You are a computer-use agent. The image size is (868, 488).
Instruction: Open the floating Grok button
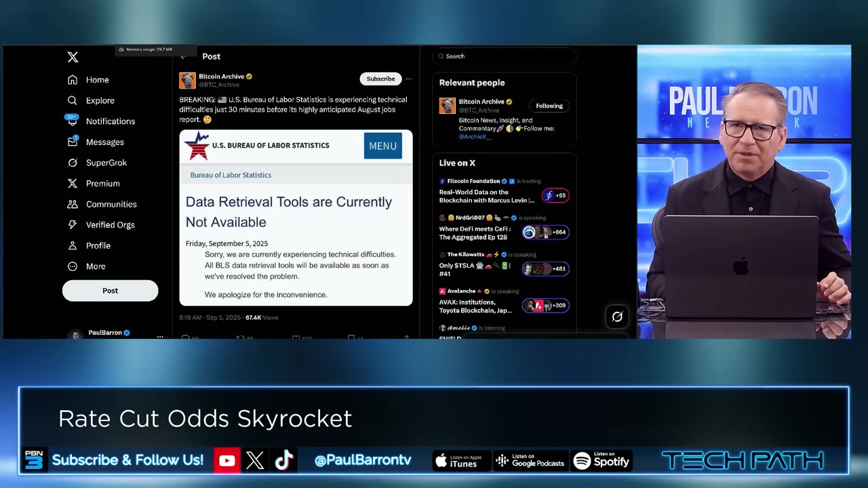pos(617,316)
